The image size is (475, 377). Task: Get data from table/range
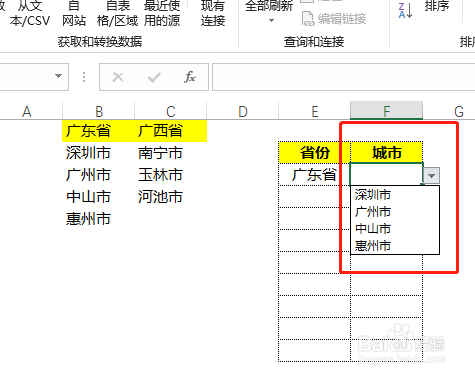[117, 13]
